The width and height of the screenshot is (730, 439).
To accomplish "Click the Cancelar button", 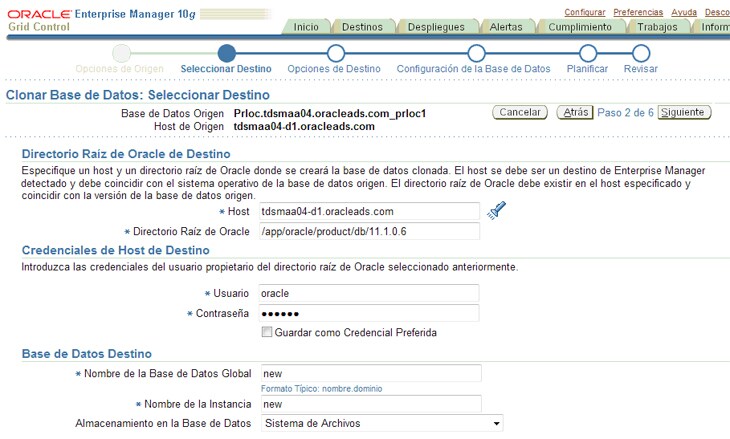I will 520,112.
